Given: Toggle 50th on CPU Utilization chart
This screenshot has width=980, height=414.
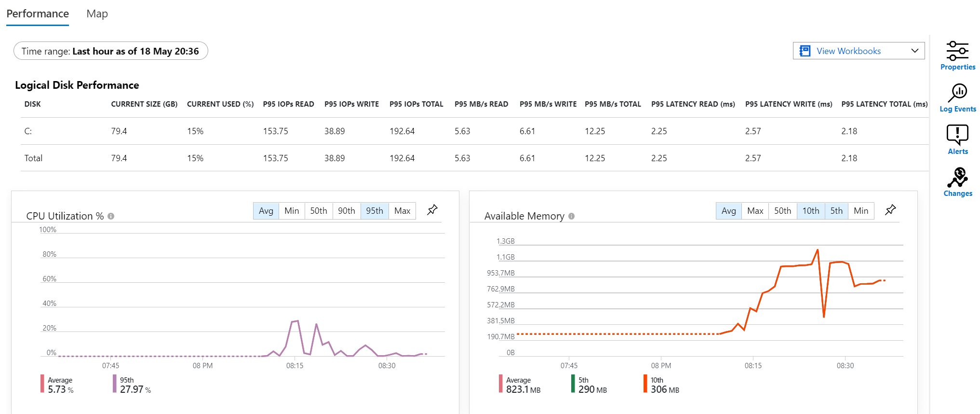Looking at the screenshot, I should click(x=319, y=211).
